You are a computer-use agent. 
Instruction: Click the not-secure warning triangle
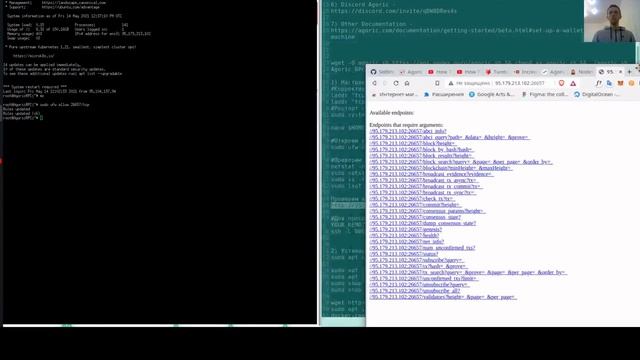pyautogui.click(x=451, y=83)
